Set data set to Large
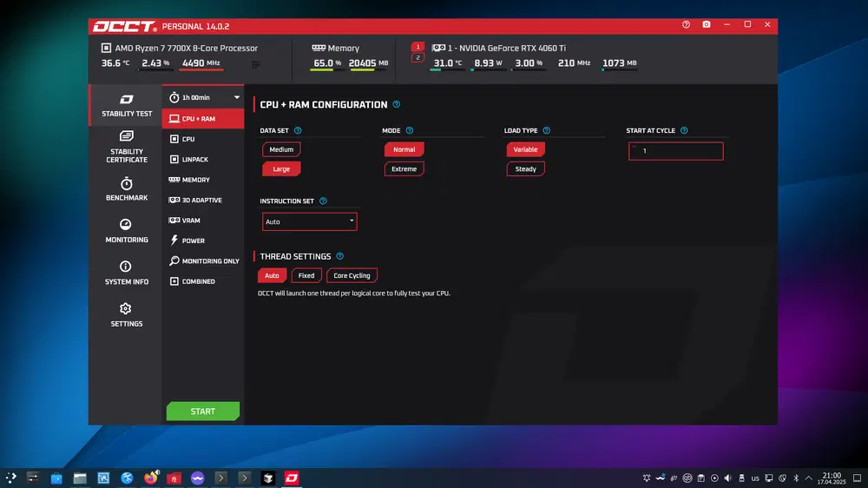This screenshot has width=868, height=488. 281,169
